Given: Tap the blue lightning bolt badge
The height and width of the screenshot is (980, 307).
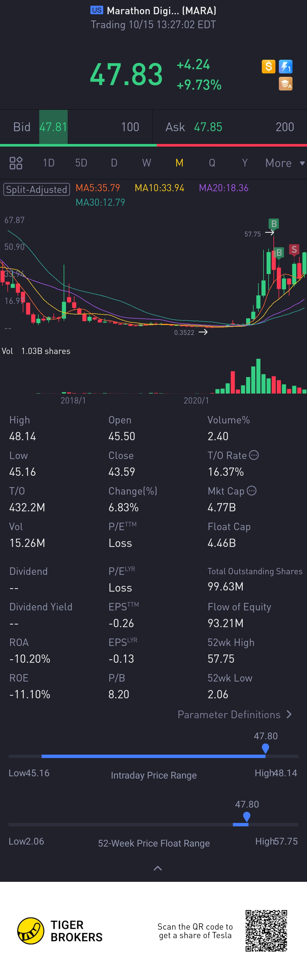Looking at the screenshot, I should (x=285, y=67).
